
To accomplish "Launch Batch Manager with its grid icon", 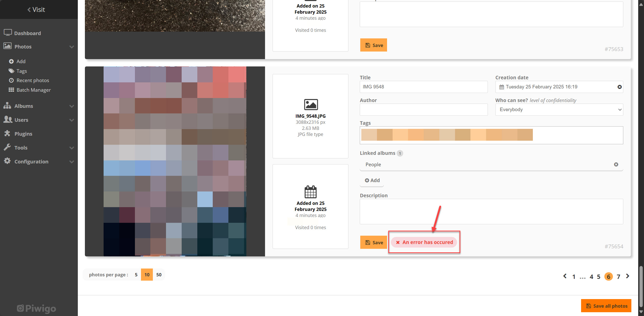I will click(x=11, y=90).
